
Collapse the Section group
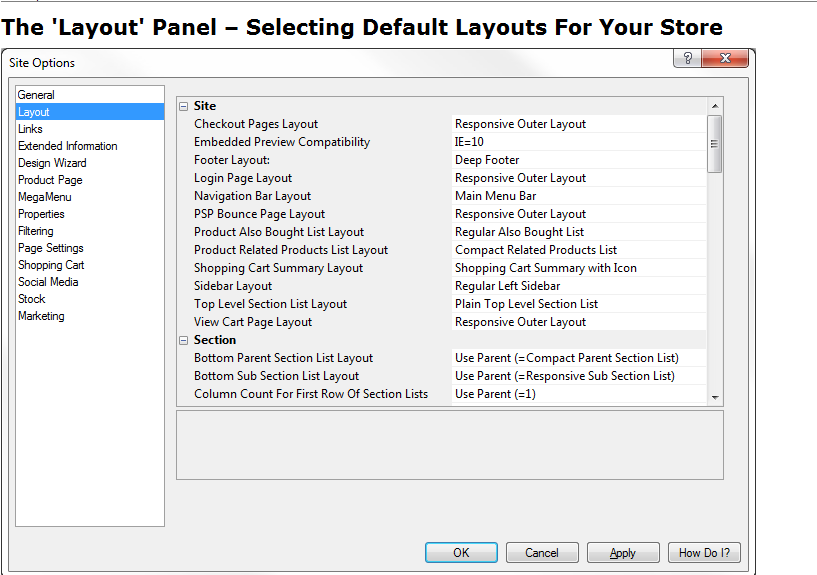(183, 340)
